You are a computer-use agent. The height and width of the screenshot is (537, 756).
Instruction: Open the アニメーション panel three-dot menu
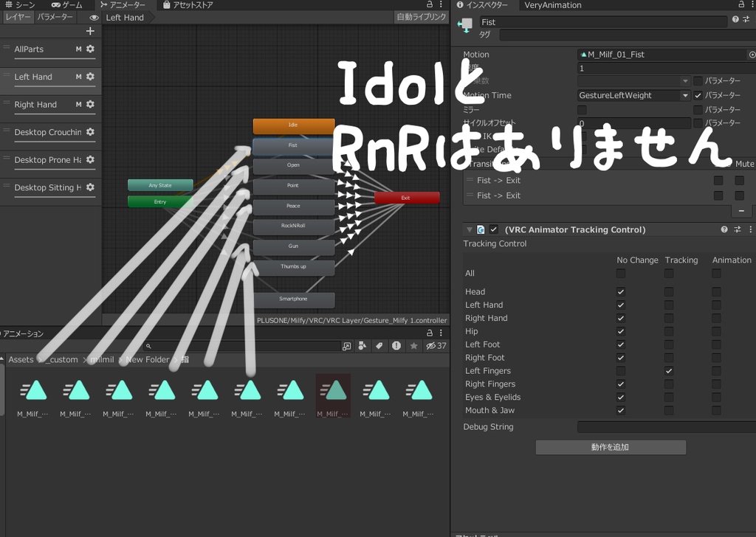pyautogui.click(x=441, y=333)
